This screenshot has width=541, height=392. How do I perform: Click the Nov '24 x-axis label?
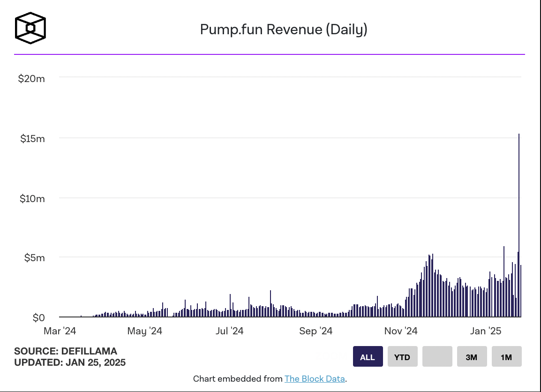click(x=400, y=331)
